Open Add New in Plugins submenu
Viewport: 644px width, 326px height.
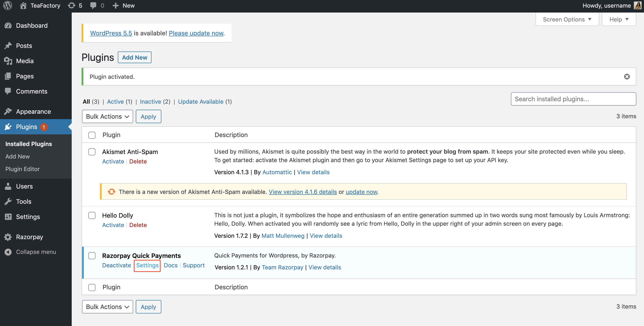coord(17,156)
